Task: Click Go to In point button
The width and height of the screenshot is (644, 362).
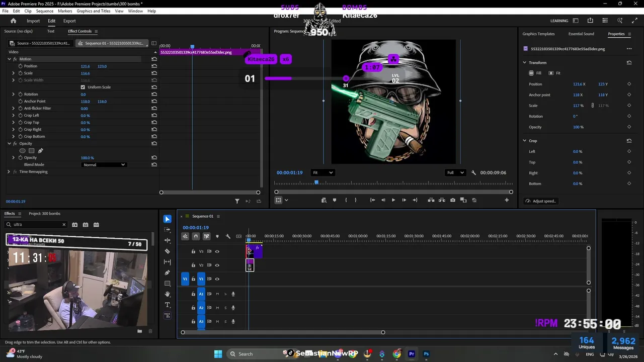Action: pos(372,200)
